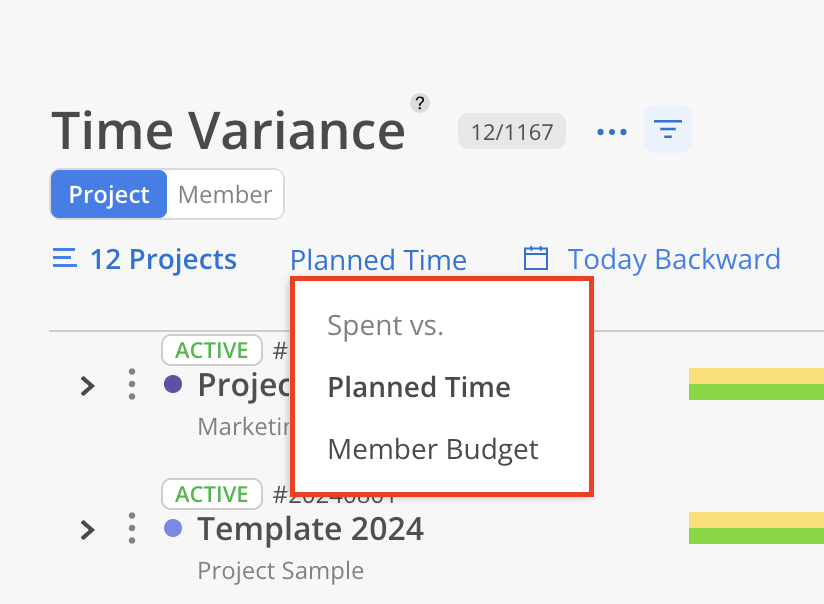The image size is (824, 604).
Task: Click the list icon beside 12 Projects
Action: click(65, 258)
